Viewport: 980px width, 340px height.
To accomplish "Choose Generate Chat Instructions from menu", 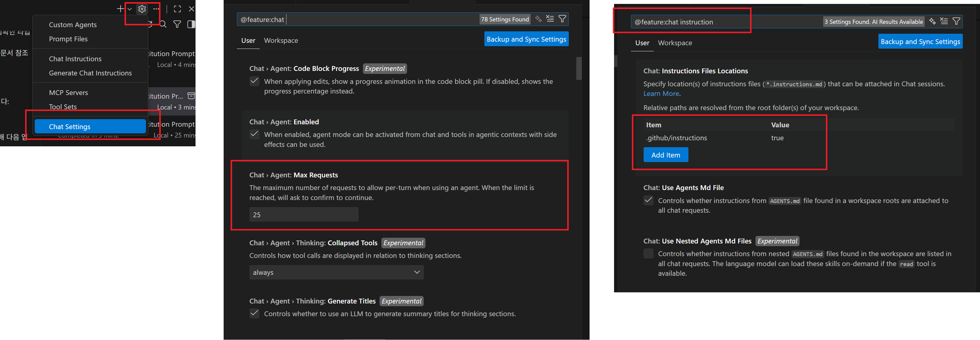I will click(90, 73).
